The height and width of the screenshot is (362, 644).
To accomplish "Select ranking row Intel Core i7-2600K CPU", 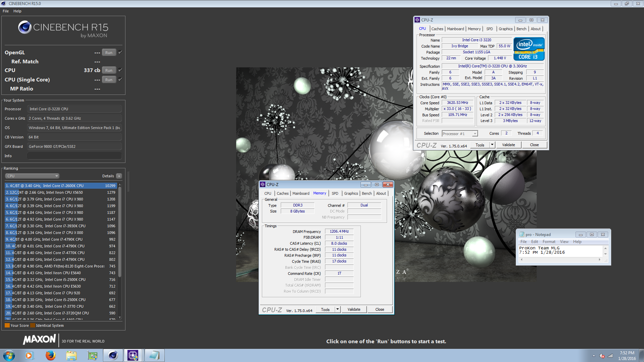I will pyautogui.click(x=60, y=186).
